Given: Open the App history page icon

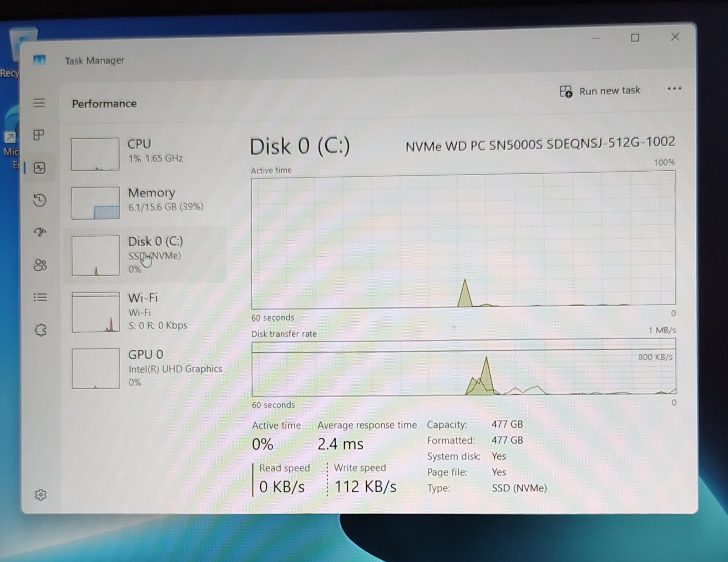Looking at the screenshot, I should point(40,200).
